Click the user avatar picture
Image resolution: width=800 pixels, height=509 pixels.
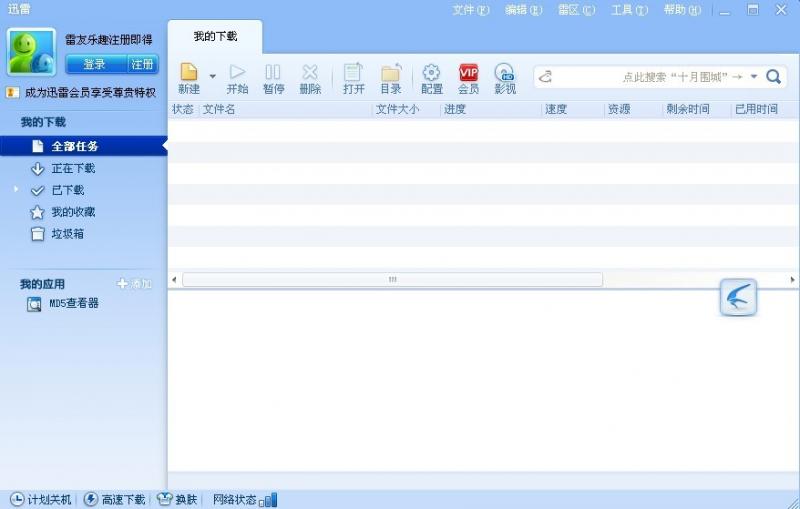[x=31, y=52]
